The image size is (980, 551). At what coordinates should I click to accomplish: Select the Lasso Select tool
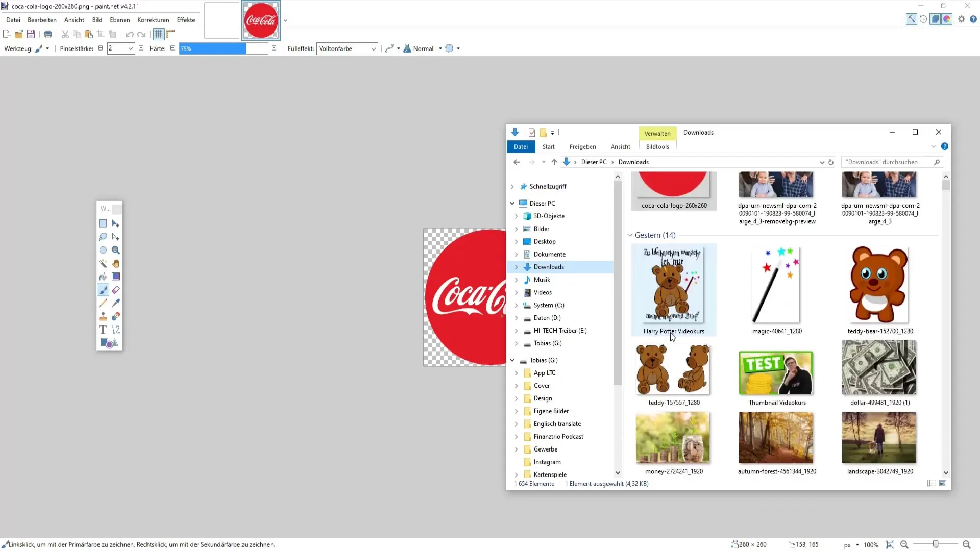coord(103,237)
